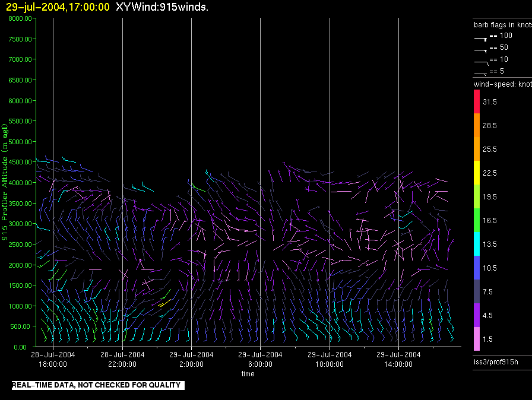Viewport: 532px width, 400px height.
Task: Click the yellow 29-jul-2004,17:00:00 timestamp
Action: click(58, 7)
